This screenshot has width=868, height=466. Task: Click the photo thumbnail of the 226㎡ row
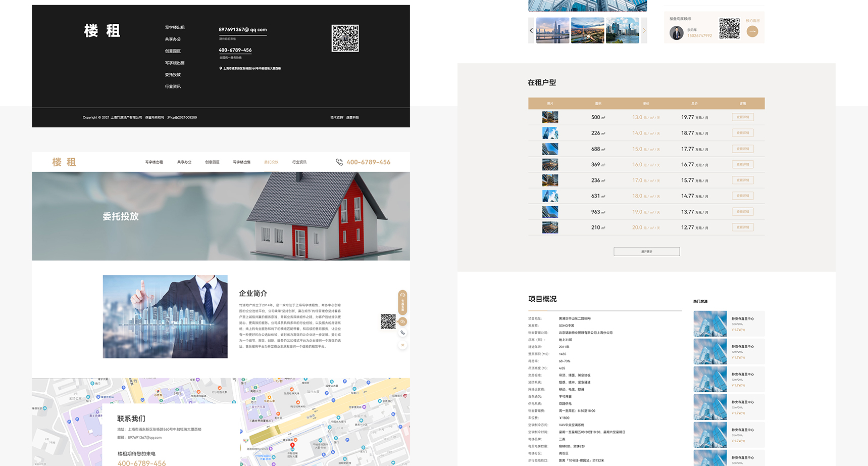click(550, 133)
